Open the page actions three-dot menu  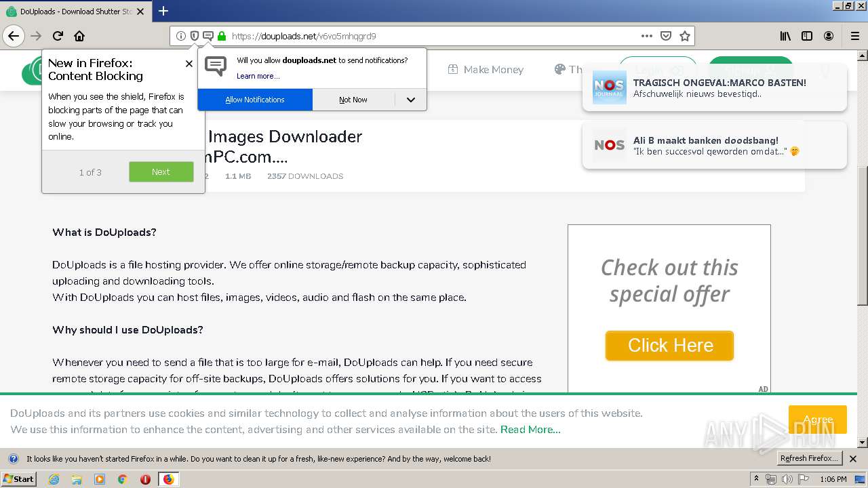pos(647,36)
